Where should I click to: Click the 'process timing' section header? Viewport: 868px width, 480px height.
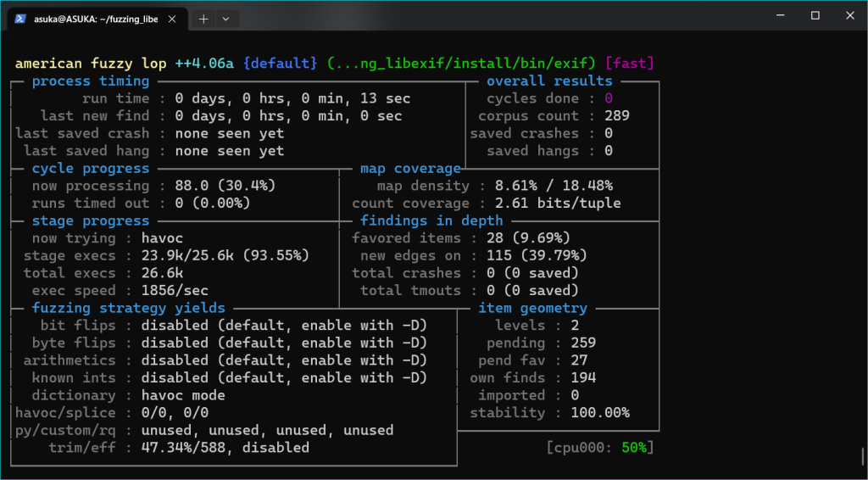tap(90, 81)
